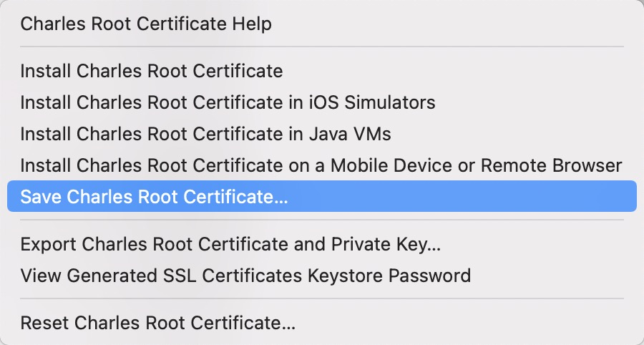The image size is (644, 345).
Task: Get help about the Charles Root Certificate
Action: click(146, 24)
